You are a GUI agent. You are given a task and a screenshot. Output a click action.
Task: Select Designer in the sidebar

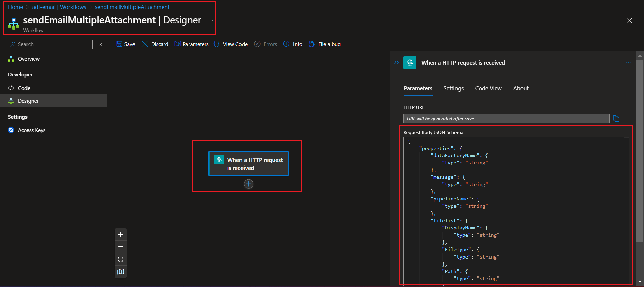[53, 101]
